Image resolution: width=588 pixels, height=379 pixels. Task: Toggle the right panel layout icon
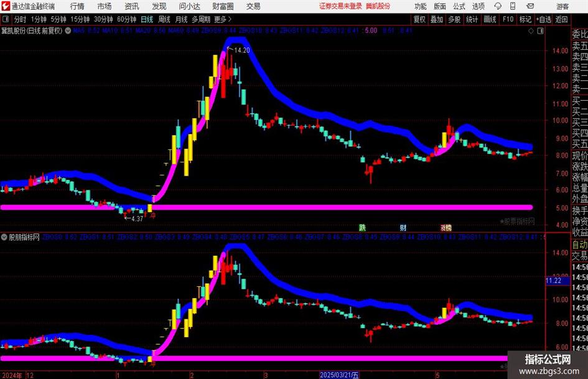tap(540, 30)
